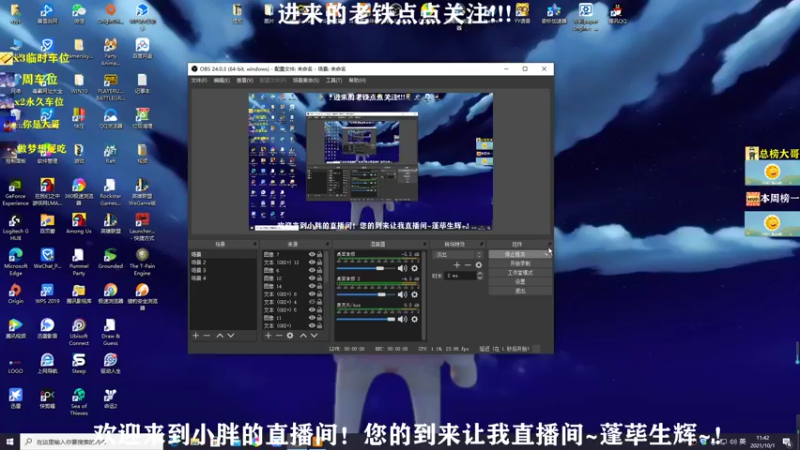Open gear settings for 麦克风/Aux channel
The image size is (800, 450).
pos(415,319)
